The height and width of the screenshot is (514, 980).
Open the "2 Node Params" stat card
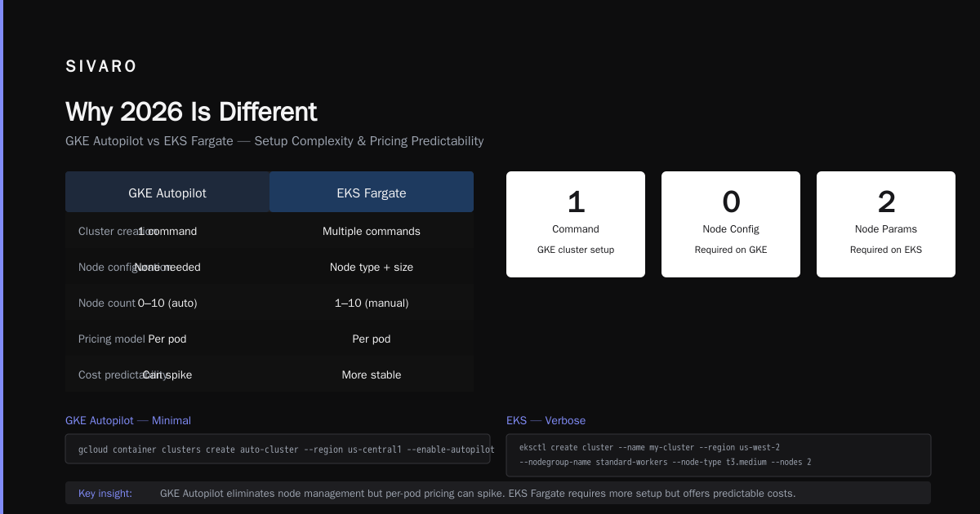[x=886, y=224]
